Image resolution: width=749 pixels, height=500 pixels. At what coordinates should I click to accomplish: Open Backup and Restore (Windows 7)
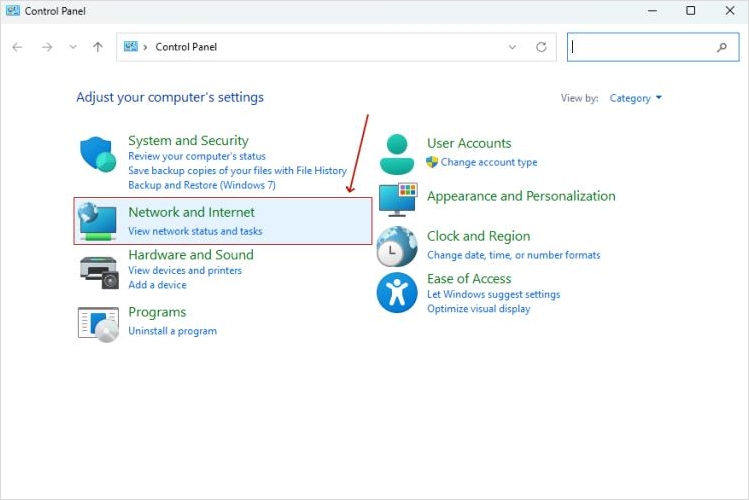coord(202,185)
